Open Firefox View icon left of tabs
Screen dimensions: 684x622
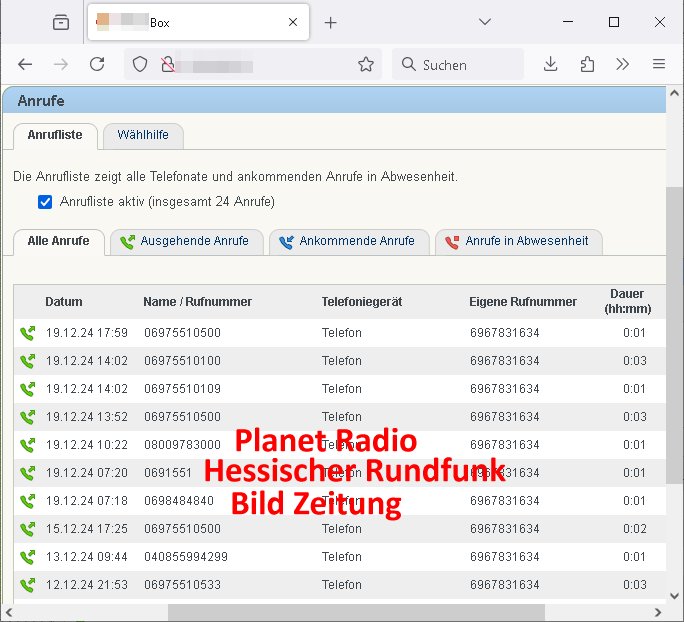click(x=61, y=22)
